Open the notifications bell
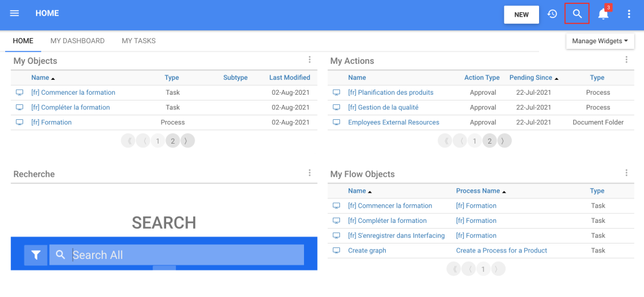 603,14
